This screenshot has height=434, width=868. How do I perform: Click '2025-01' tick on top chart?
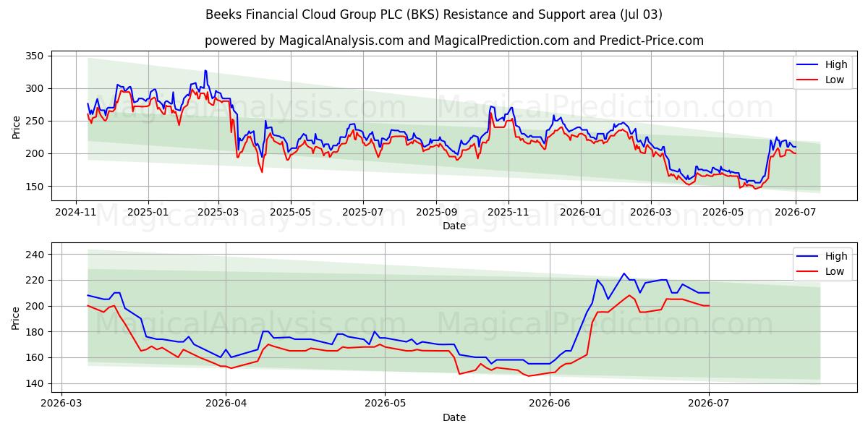pyautogui.click(x=148, y=213)
